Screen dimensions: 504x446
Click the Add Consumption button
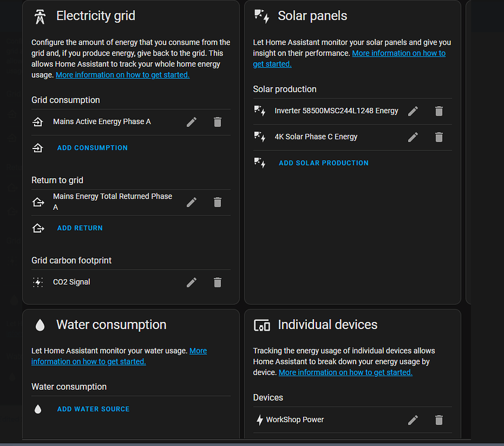coord(92,148)
